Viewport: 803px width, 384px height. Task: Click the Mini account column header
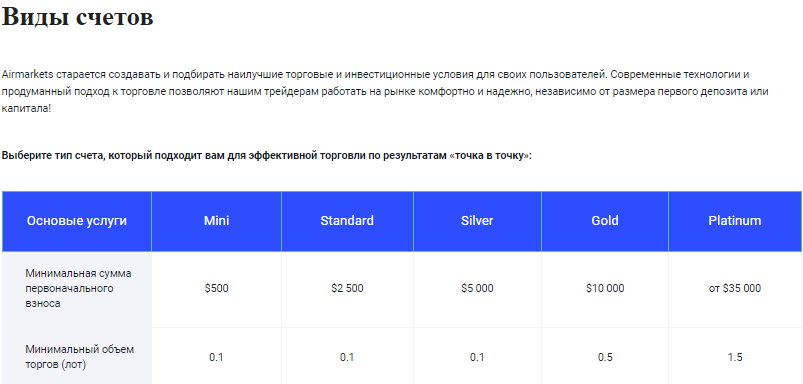[217, 221]
